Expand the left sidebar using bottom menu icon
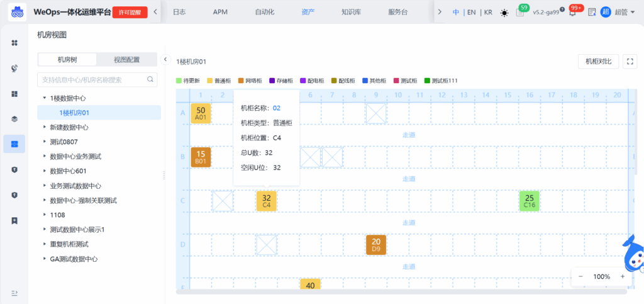The width and height of the screenshot is (644, 304). pos(14,293)
